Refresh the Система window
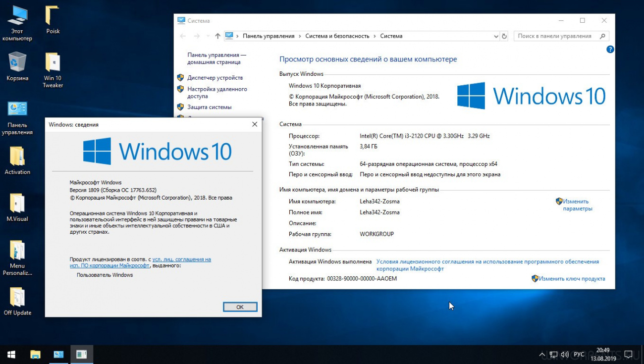Screen dimensions: 644x364 (x=504, y=36)
